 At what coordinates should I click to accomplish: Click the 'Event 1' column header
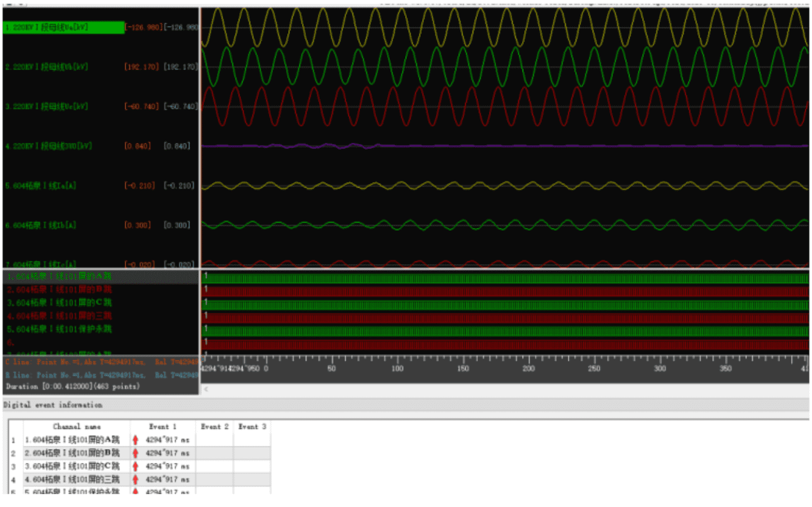(163, 426)
